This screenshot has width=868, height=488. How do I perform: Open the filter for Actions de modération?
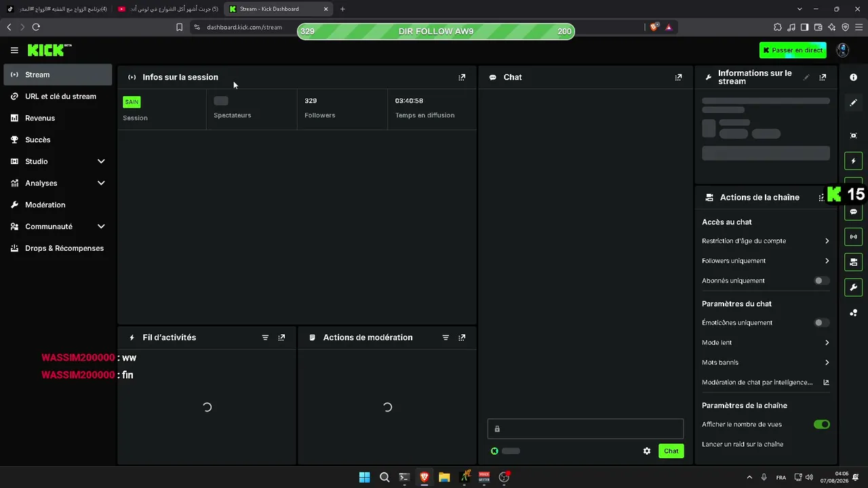click(x=446, y=338)
